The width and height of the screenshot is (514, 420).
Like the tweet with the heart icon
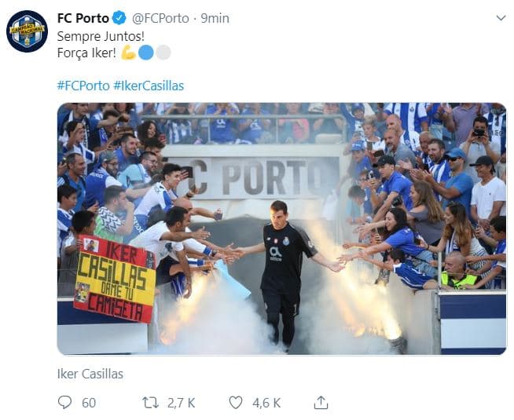point(235,402)
